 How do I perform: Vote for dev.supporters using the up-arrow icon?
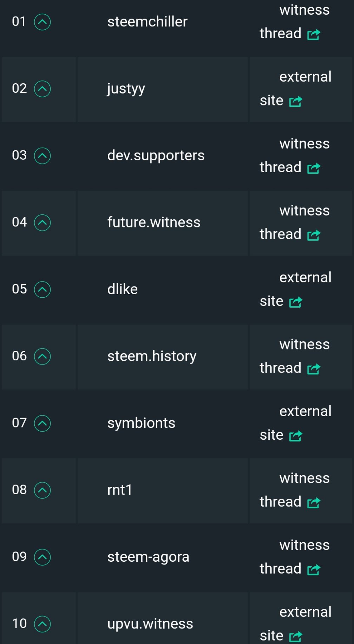coord(42,156)
